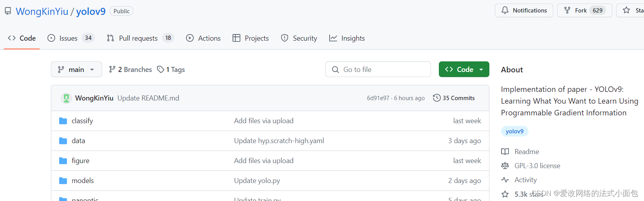The image size is (644, 201).
Task: Open the models folder
Action: click(83, 181)
